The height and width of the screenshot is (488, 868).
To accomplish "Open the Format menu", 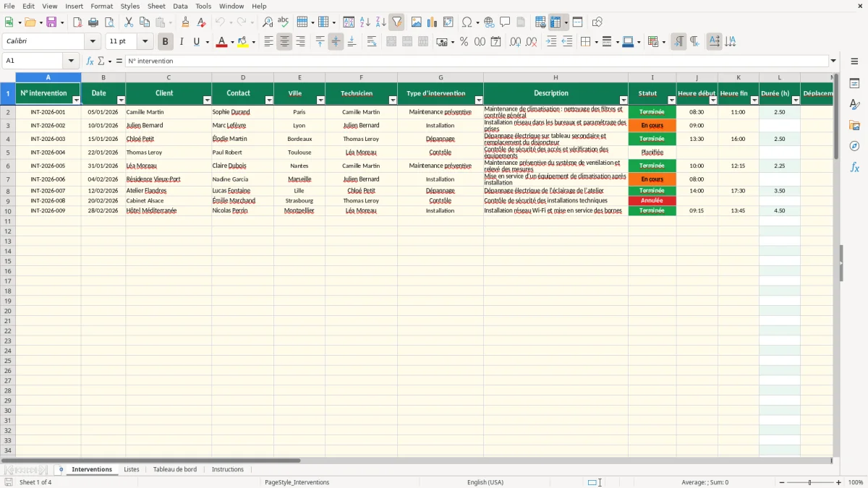I will [101, 6].
